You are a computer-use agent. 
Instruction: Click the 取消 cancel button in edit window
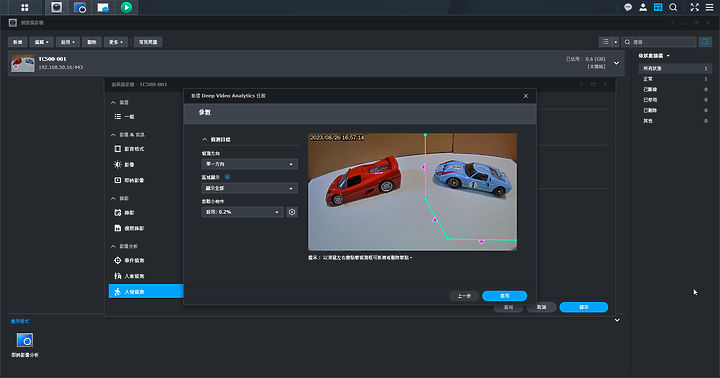click(541, 307)
